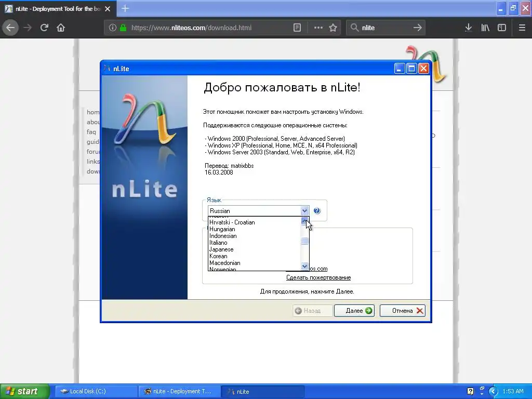Toggle reader view icon in address bar
This screenshot has height=399, width=532.
click(x=297, y=28)
